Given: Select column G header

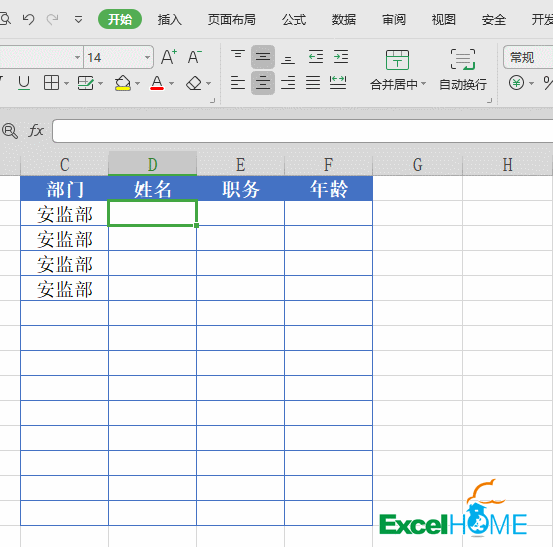Looking at the screenshot, I should [x=418, y=164].
